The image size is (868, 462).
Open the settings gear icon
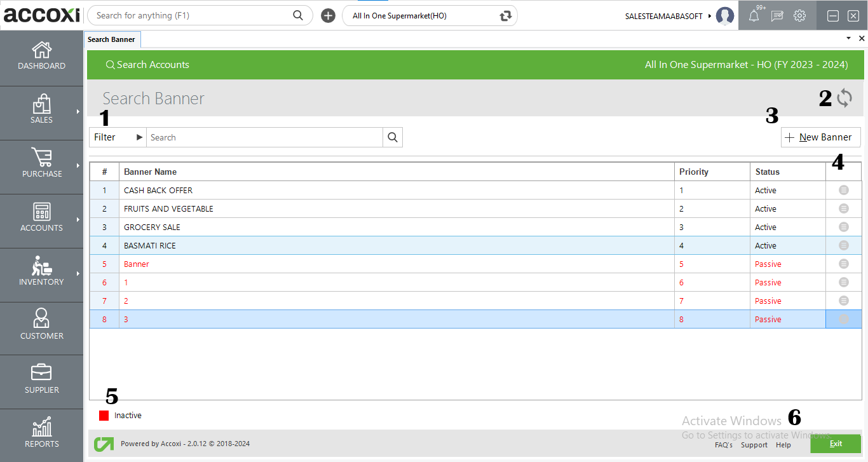coord(799,15)
